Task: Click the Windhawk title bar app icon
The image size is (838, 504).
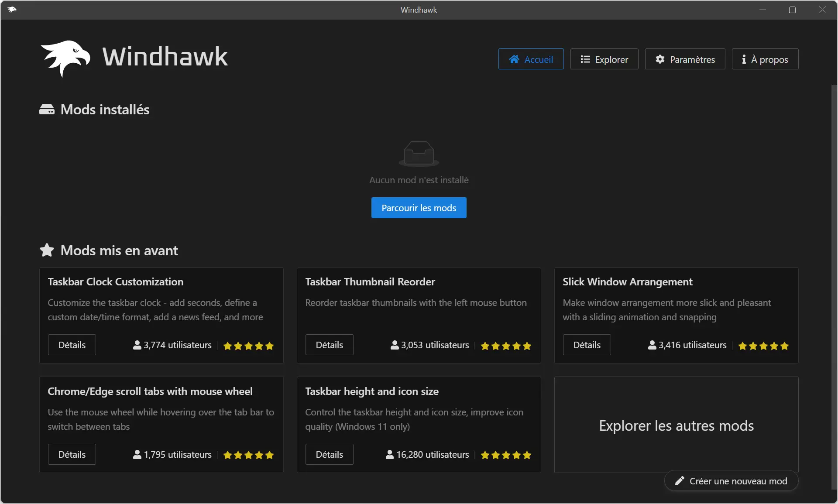Action: click(x=12, y=10)
